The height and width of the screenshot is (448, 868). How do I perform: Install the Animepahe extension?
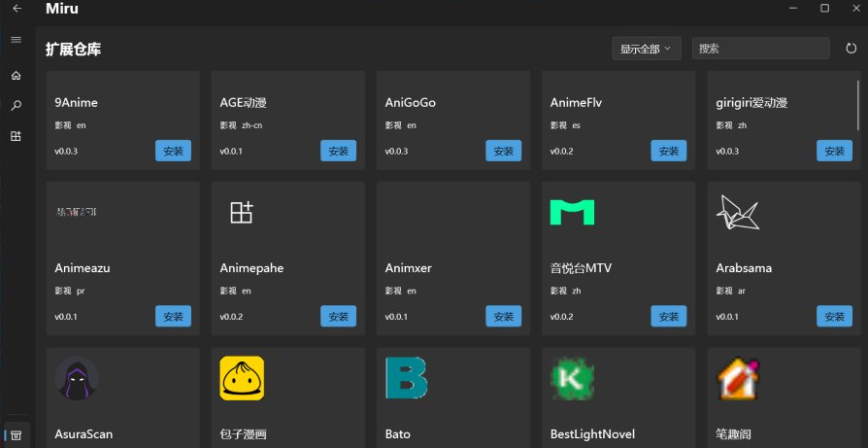(338, 316)
